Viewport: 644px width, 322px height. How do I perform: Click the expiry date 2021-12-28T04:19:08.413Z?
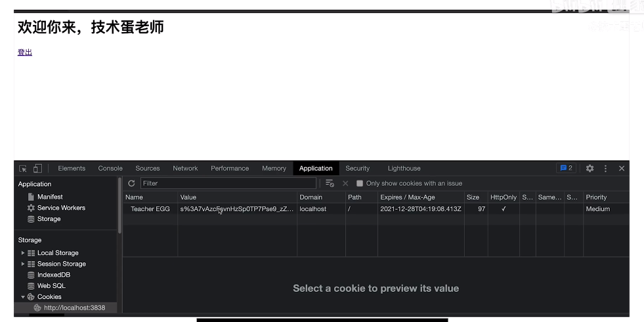click(421, 209)
